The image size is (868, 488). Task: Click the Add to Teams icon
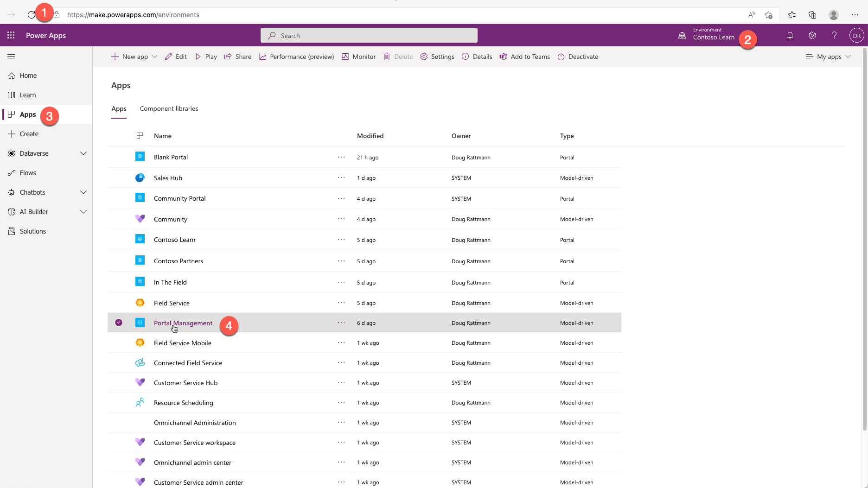click(x=524, y=57)
